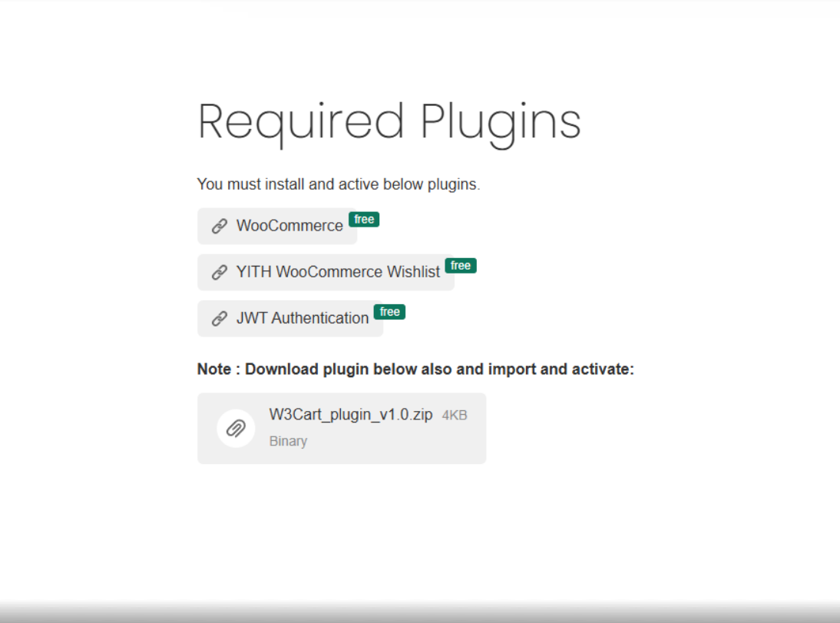Click the paperclip attachment icon
The image size is (840, 623).
point(236,429)
